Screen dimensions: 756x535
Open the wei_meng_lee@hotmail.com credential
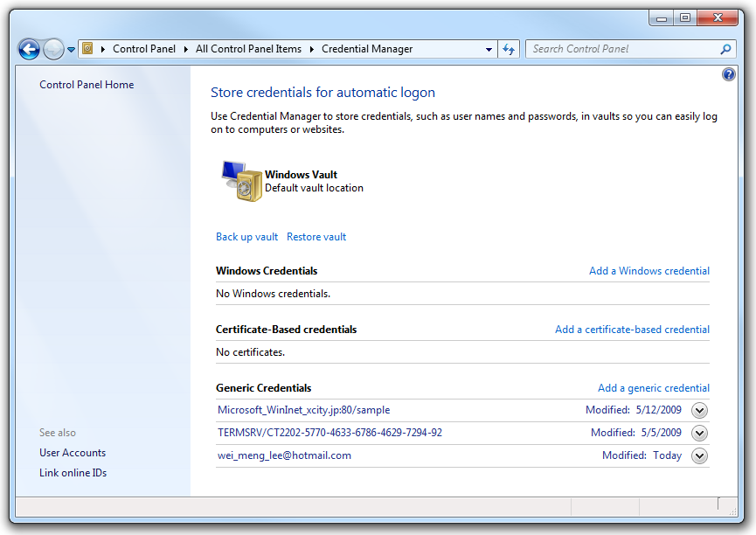284,455
